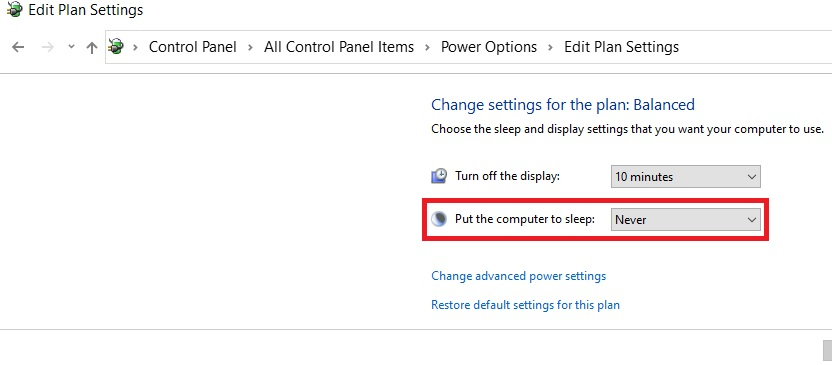Click the Edit Plan Settings title bar icon
832x365 pixels.
(x=14, y=9)
